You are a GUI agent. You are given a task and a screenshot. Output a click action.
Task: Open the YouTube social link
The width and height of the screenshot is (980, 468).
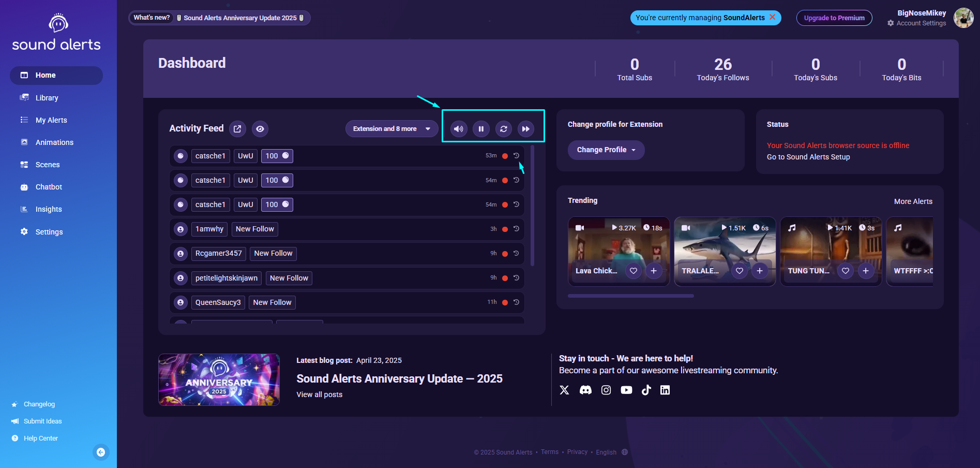[x=626, y=390]
